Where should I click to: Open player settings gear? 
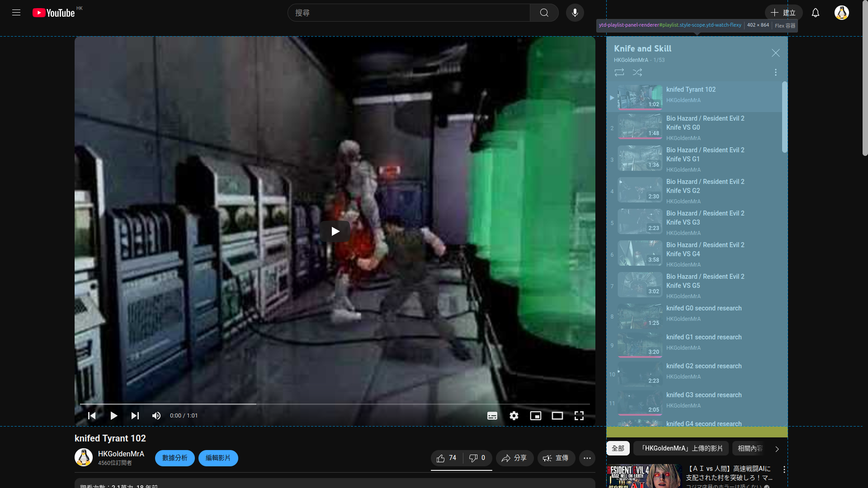[x=514, y=416]
